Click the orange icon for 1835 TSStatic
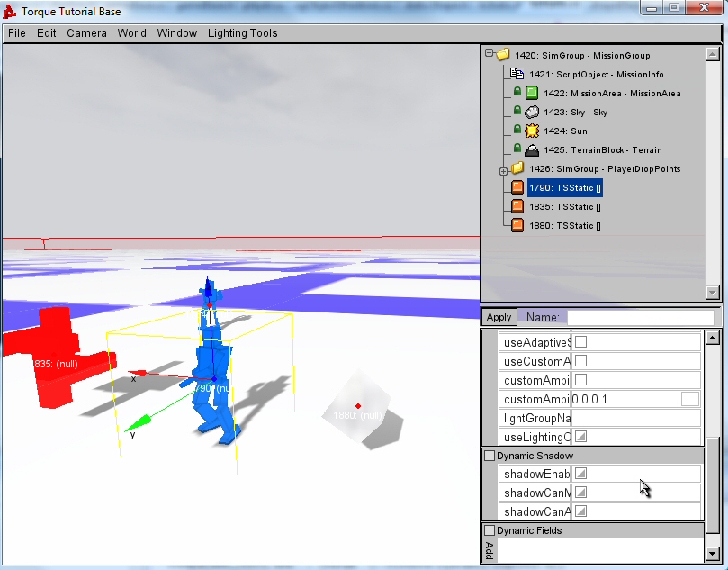 (x=517, y=207)
